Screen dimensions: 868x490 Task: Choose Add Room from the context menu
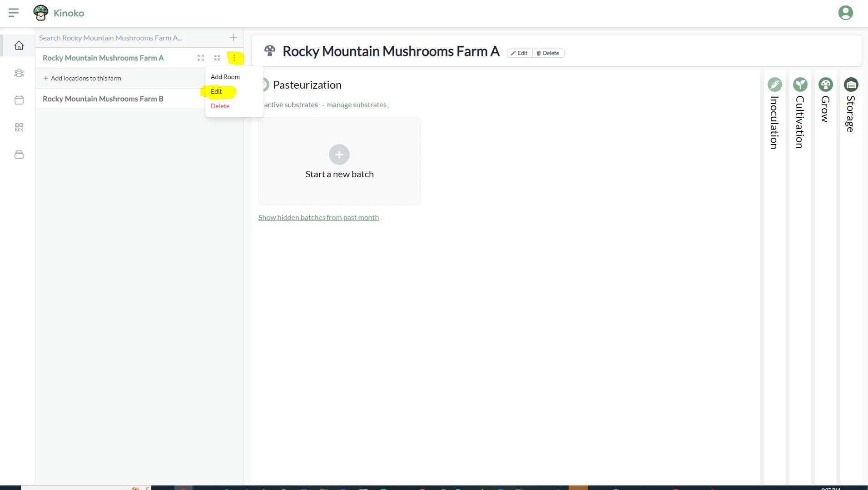[225, 77]
